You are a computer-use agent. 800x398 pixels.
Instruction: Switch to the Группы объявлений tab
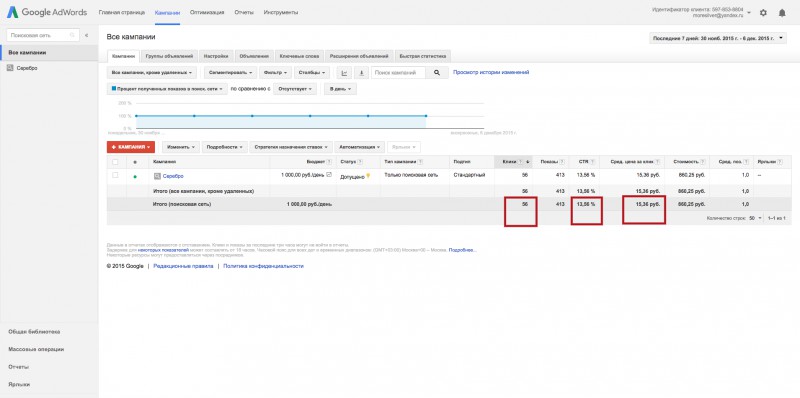tap(169, 56)
